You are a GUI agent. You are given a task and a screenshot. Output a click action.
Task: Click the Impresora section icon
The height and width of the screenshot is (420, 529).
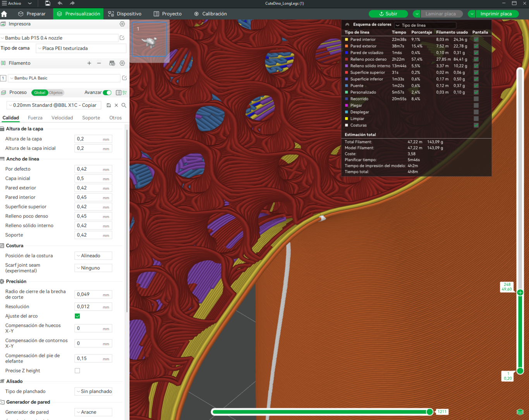click(3, 24)
